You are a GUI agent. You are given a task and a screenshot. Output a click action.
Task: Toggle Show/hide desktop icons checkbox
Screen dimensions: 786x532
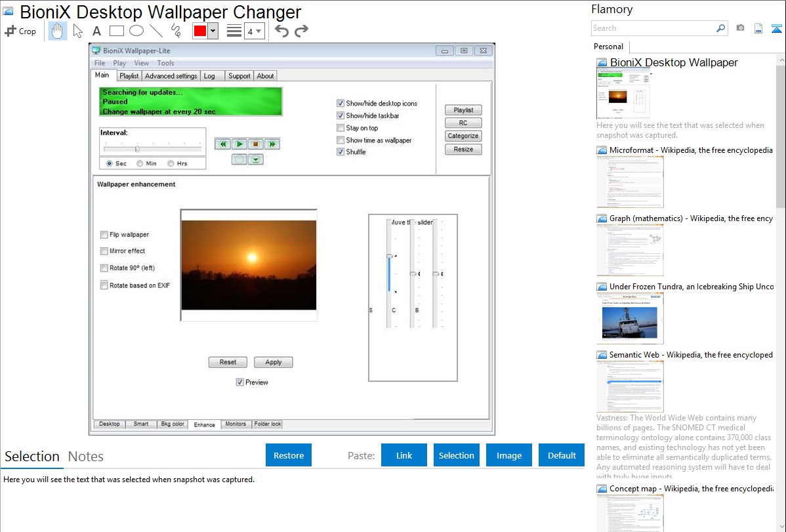click(341, 103)
